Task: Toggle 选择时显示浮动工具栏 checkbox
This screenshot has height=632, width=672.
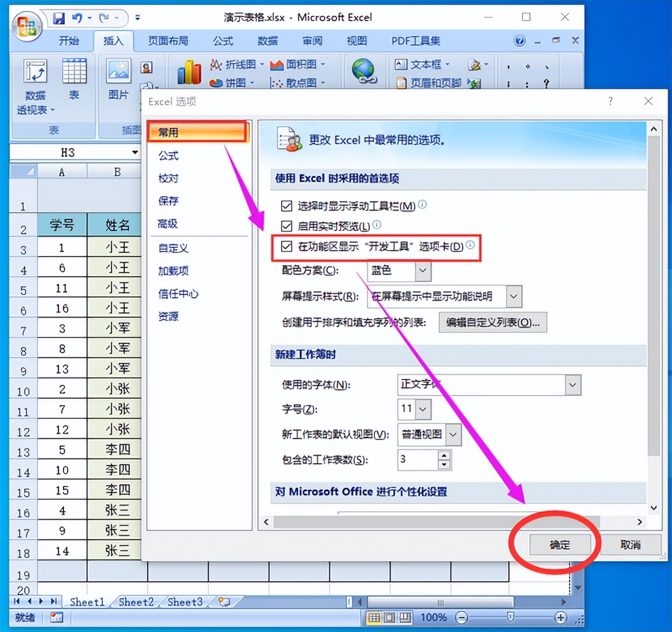Action: 287,206
